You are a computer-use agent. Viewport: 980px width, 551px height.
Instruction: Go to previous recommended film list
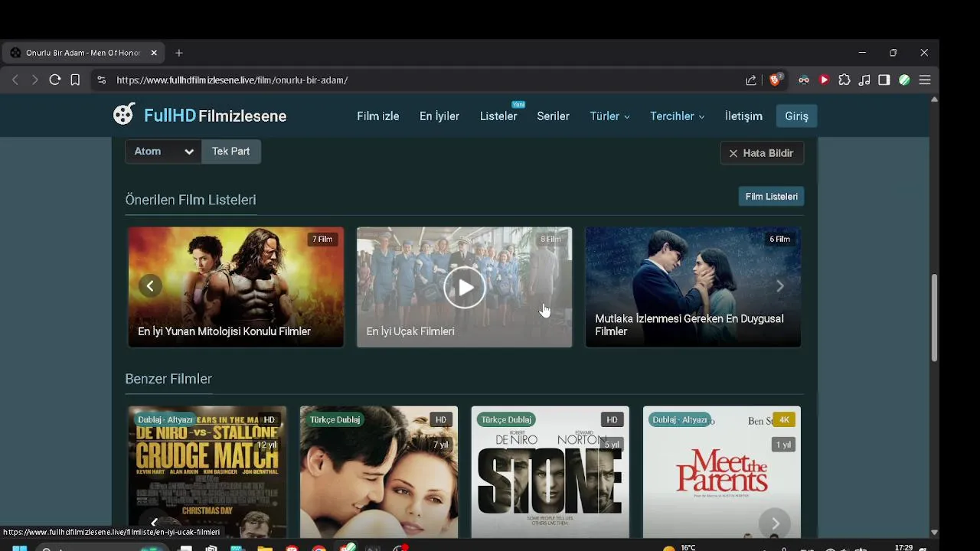tap(150, 286)
